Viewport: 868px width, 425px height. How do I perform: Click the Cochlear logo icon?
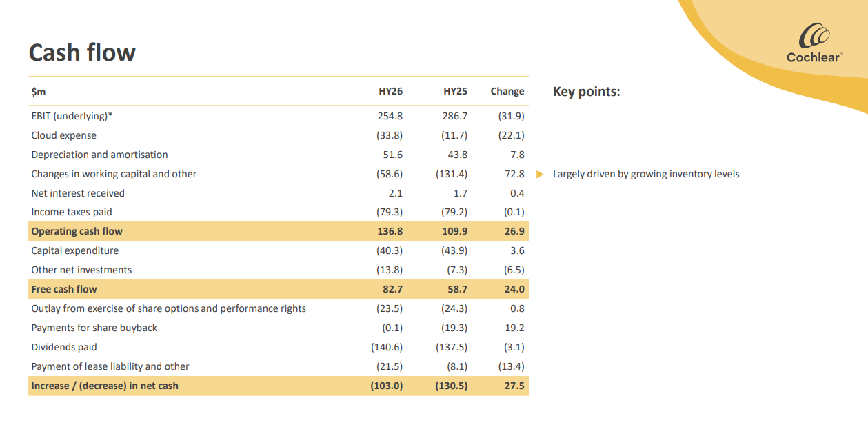[x=814, y=36]
